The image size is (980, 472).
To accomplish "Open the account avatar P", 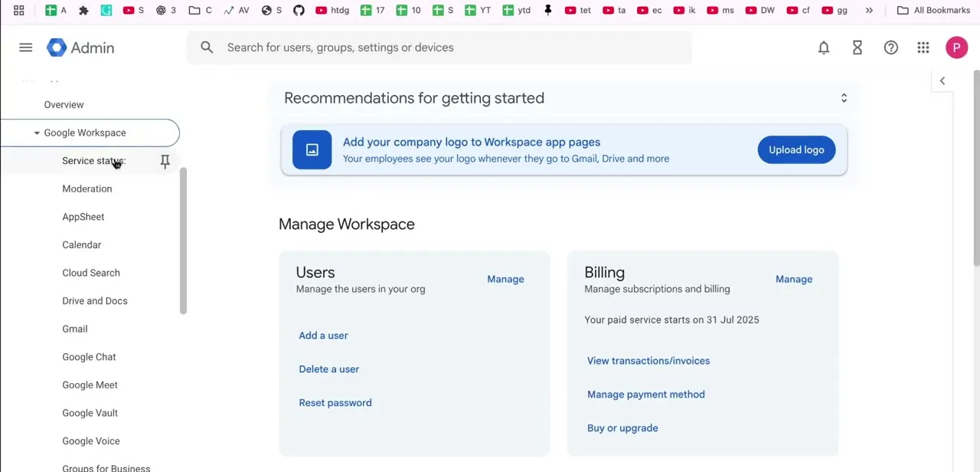I will point(956,48).
